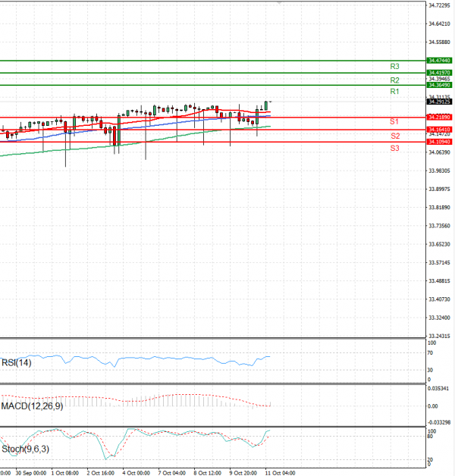This screenshot has height=476, width=455.
Task: Click the 9 Oct 20:00 date label
Action: (x=243, y=473)
